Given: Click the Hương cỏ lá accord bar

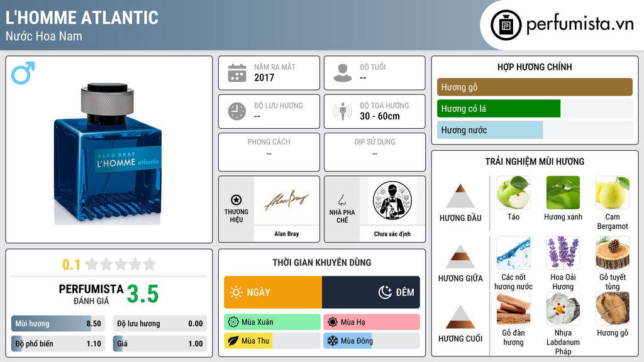Looking at the screenshot, I should 535,109.
